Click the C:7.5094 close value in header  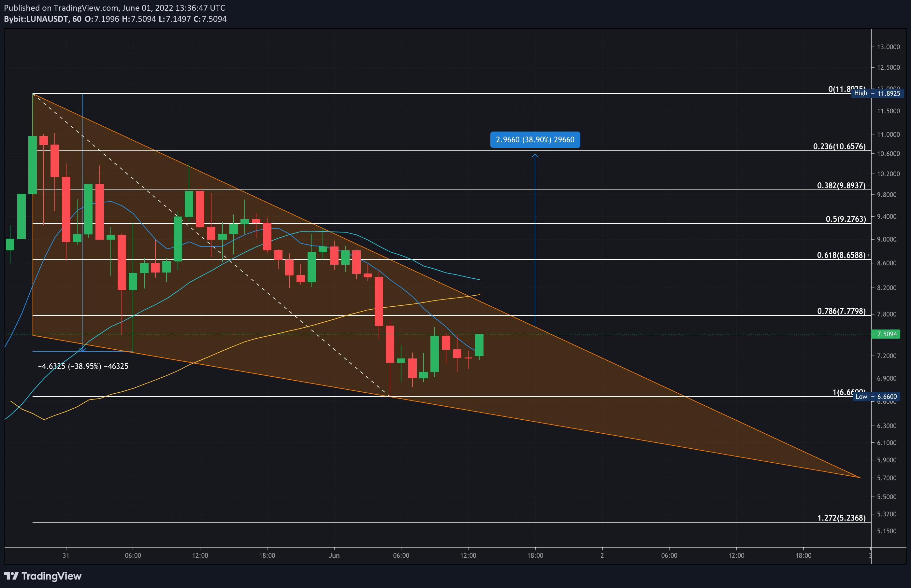pyautogui.click(x=210, y=19)
